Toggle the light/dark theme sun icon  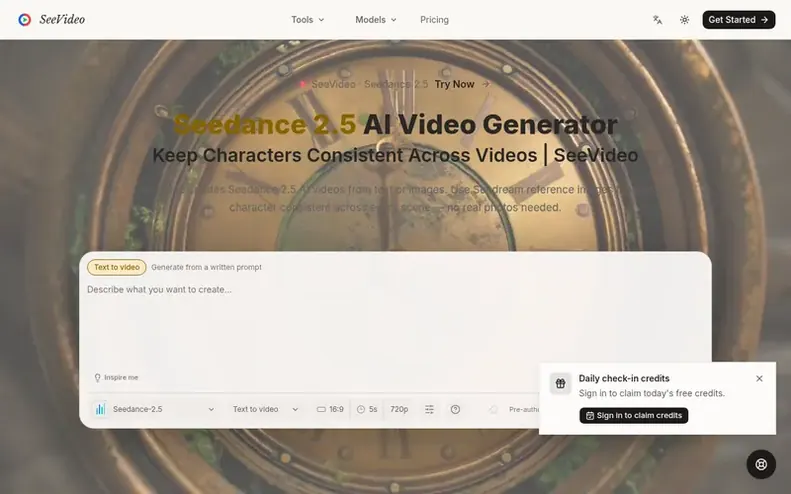pyautogui.click(x=684, y=20)
